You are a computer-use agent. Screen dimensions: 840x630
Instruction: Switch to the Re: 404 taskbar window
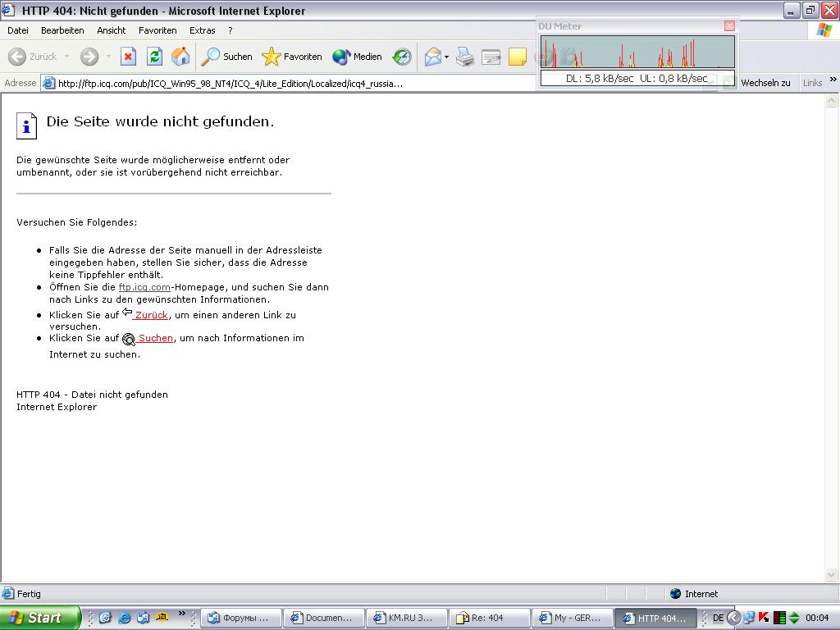click(x=490, y=618)
